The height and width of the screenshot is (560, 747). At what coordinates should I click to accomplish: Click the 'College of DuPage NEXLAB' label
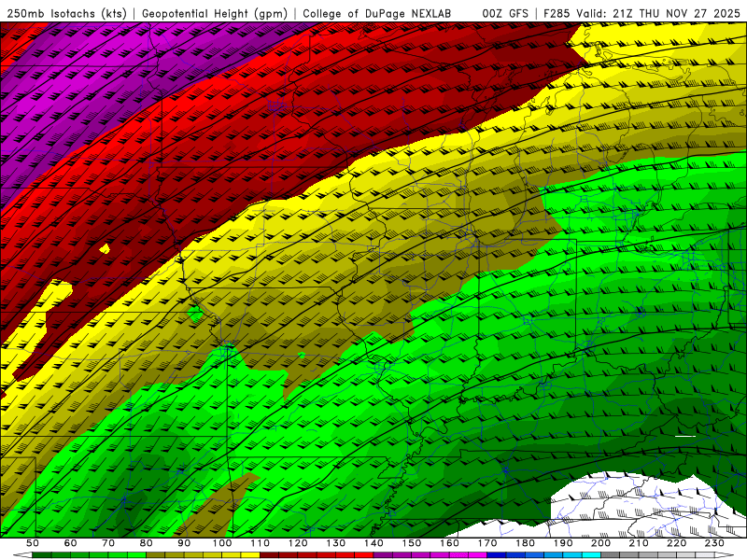tap(376, 14)
